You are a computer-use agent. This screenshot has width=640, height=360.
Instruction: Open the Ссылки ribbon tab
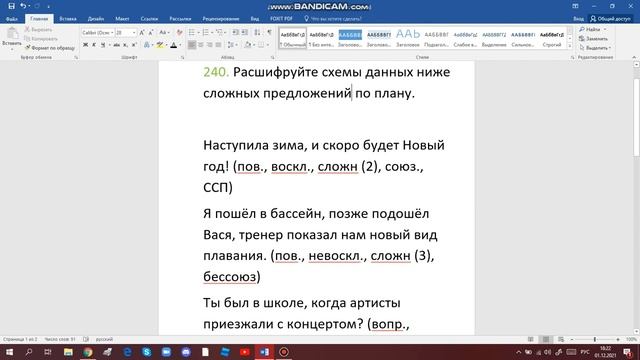(149, 19)
